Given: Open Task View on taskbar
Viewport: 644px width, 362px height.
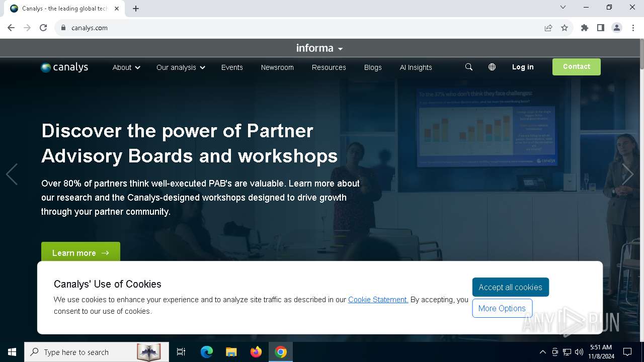Looking at the screenshot, I should pos(181,352).
